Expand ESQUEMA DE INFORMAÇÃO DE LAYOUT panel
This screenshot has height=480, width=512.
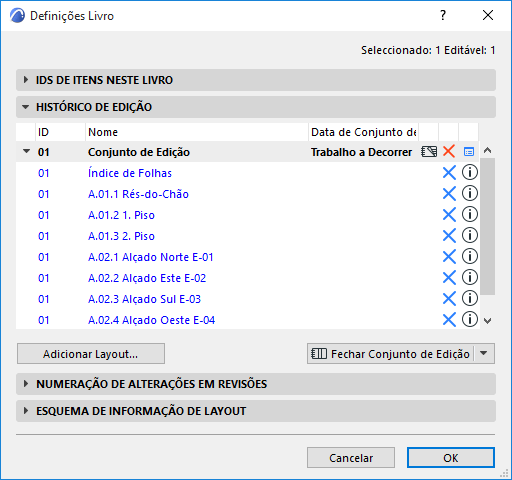(x=256, y=411)
